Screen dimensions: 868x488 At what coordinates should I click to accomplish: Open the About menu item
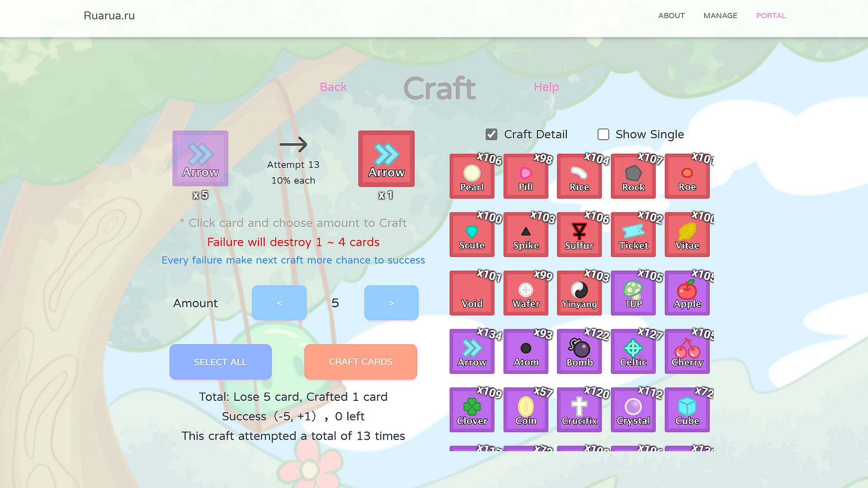pyautogui.click(x=671, y=15)
